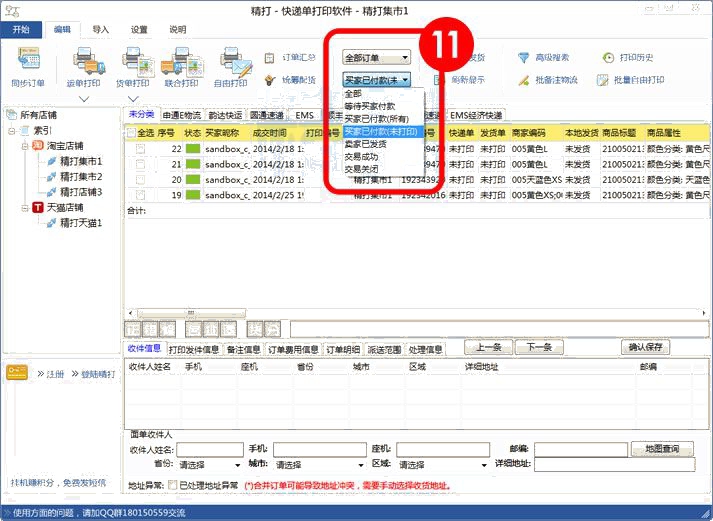Open 订单汇总 order summary
713x521 pixels.
pos(290,58)
